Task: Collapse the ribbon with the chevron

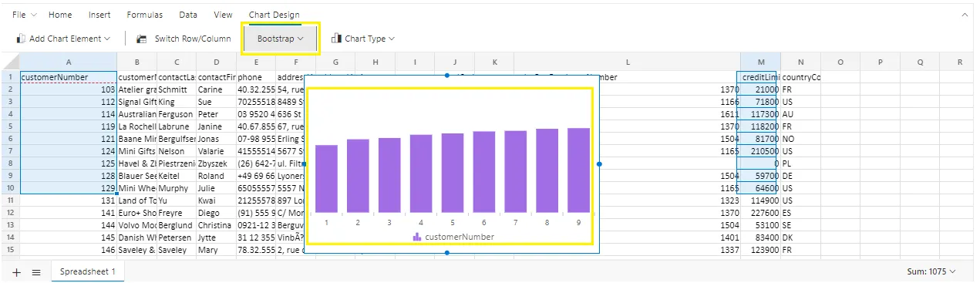Action: pos(964,15)
